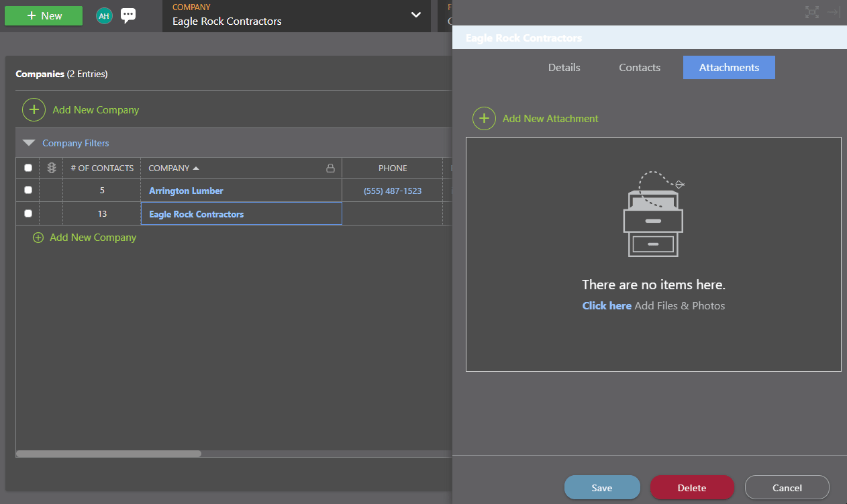Screen dimensions: 847x504
Task: Click the plus icon beside Add New Attachment
Action: (484, 118)
